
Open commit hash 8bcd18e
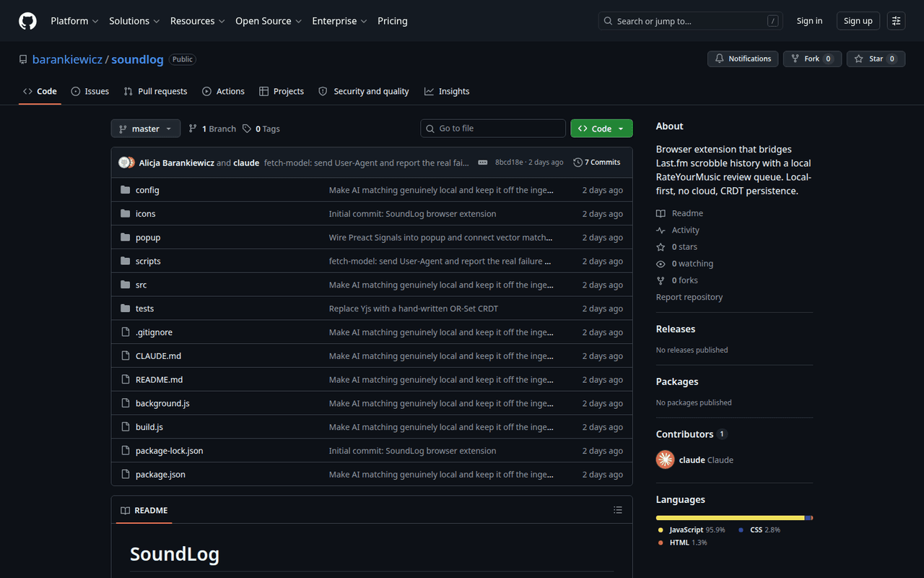[x=509, y=163]
